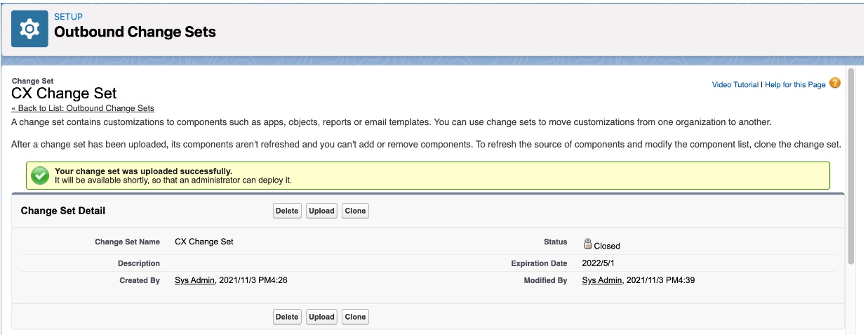Open Sys Admin in Created By row

(x=194, y=280)
